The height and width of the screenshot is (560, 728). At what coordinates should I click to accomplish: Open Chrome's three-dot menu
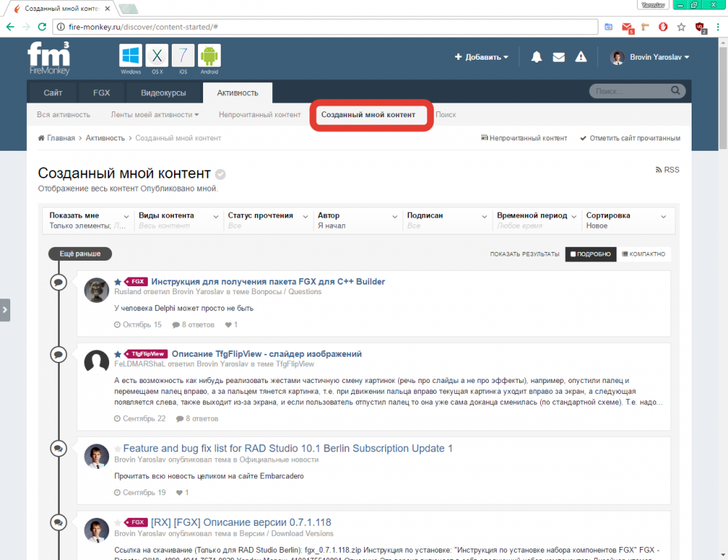[718, 27]
